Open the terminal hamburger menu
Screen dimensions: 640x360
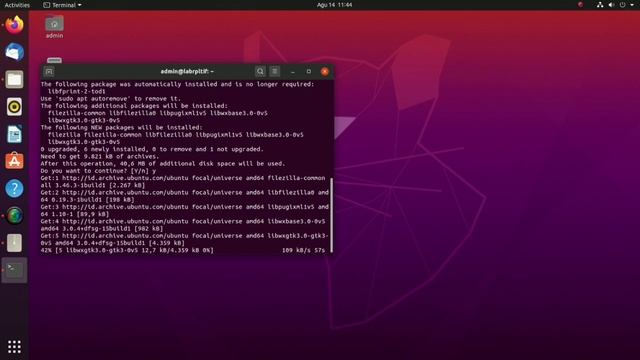pyautogui.click(x=275, y=71)
